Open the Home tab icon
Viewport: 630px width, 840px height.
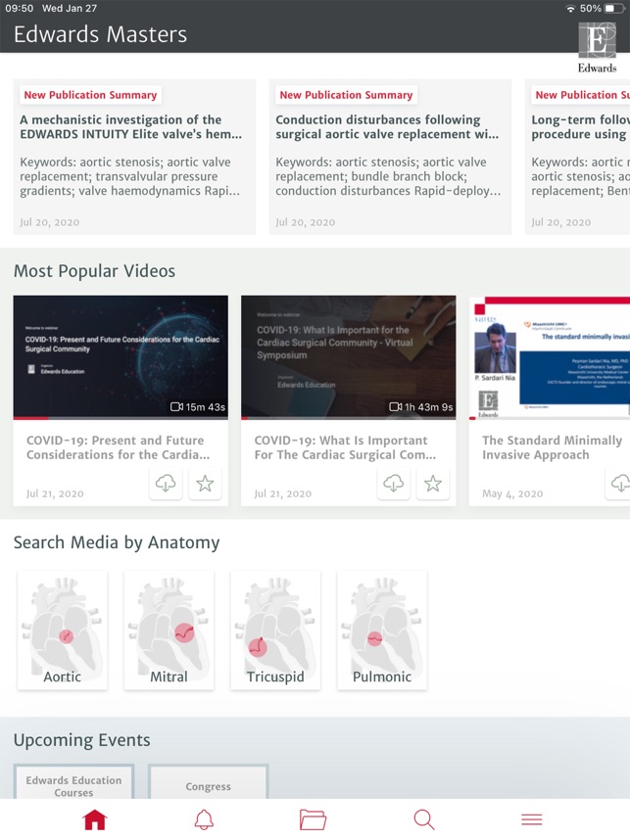click(x=94, y=819)
